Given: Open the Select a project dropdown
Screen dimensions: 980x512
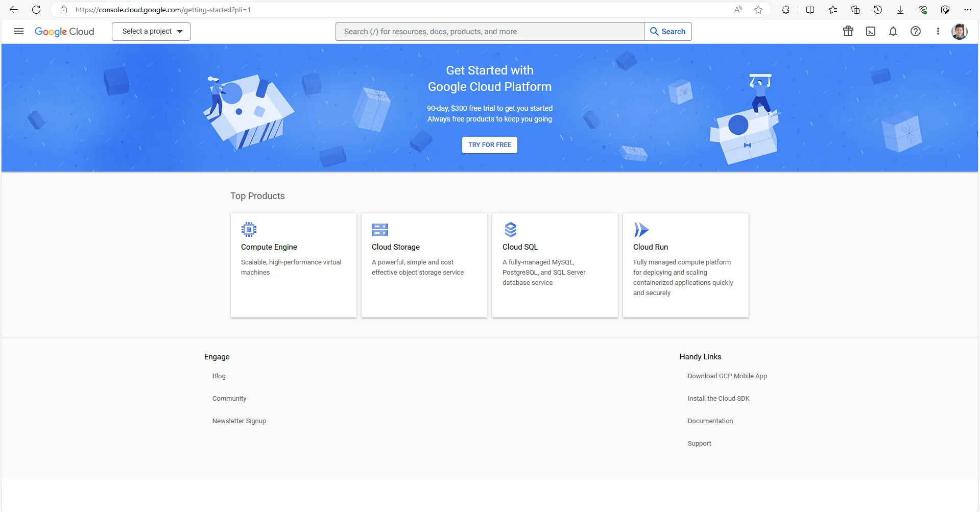Looking at the screenshot, I should click(151, 32).
